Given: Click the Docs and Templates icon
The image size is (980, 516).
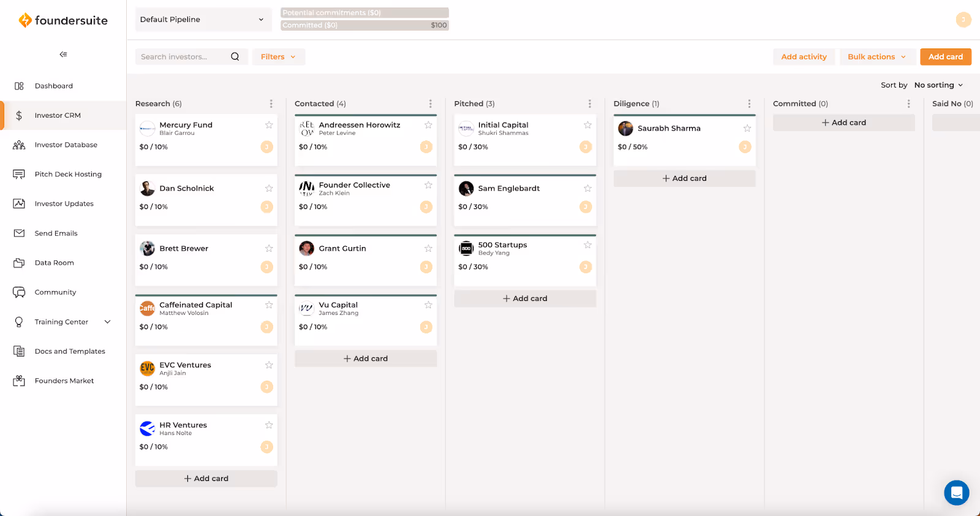Looking at the screenshot, I should pyautogui.click(x=19, y=351).
